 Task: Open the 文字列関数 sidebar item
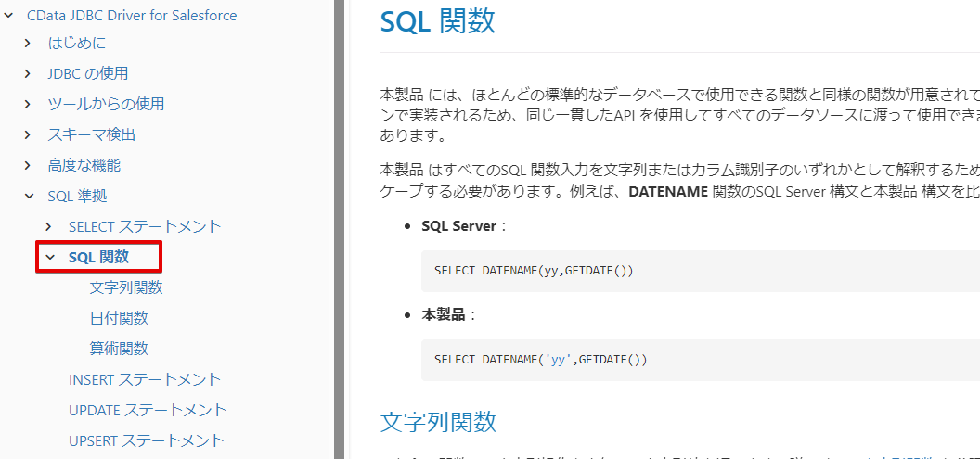(x=126, y=287)
